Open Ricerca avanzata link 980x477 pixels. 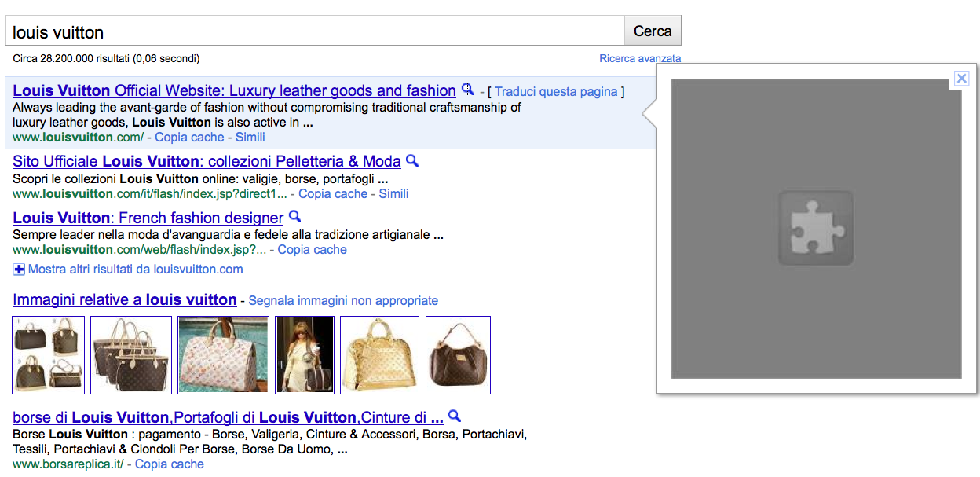coord(640,59)
